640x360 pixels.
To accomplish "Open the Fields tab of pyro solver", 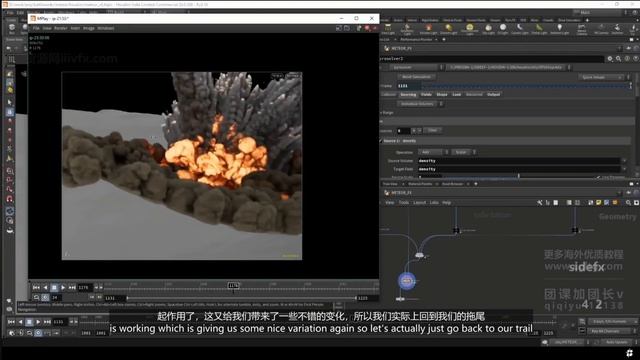I will [x=426, y=94].
